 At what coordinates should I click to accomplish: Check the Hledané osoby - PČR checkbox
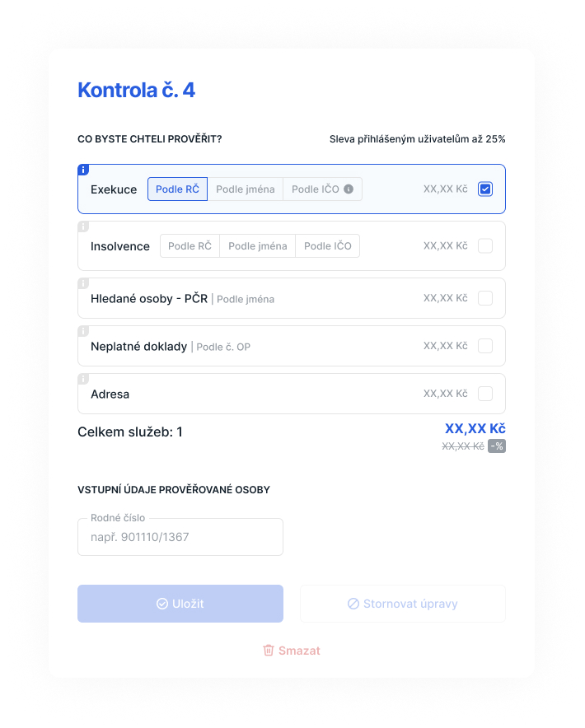[x=485, y=298]
